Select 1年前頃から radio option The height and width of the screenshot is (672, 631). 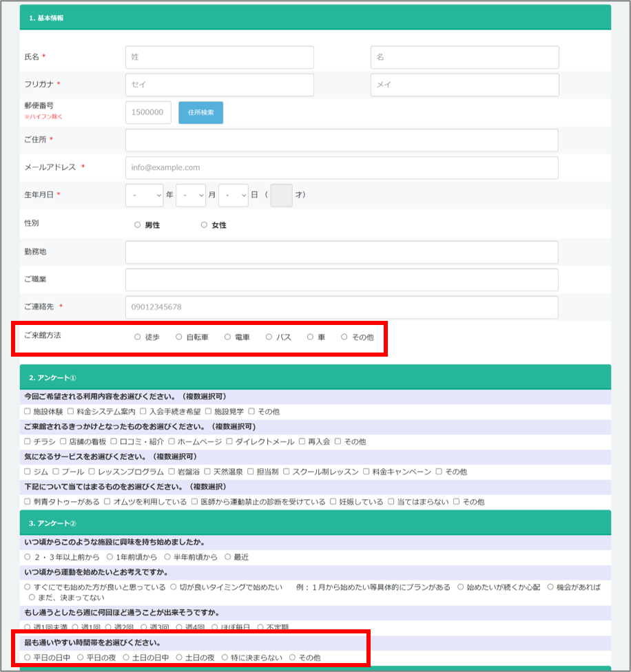coord(112,557)
